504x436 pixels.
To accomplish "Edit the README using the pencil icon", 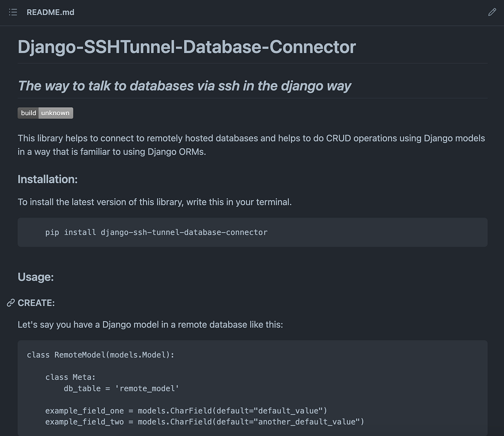I will tap(492, 12).
